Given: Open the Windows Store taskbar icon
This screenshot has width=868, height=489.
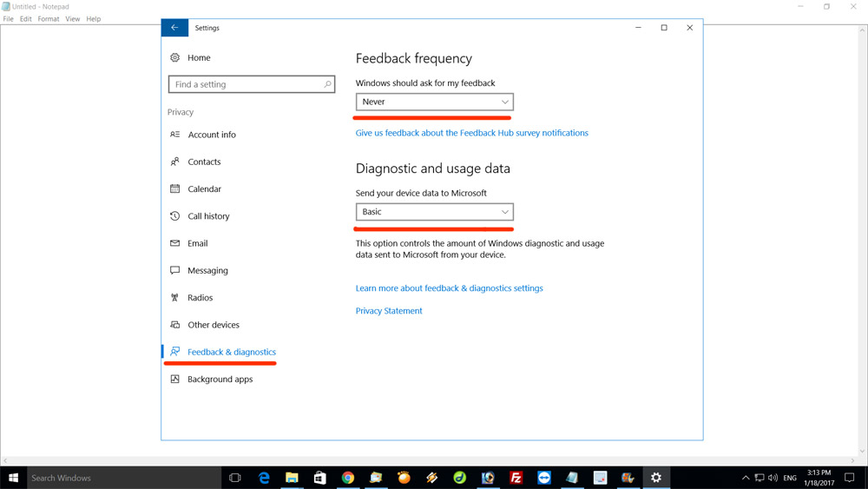Looking at the screenshot, I should (320, 478).
